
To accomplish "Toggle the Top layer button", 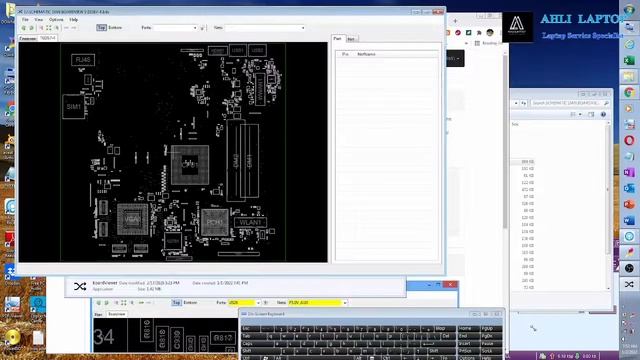I will click(x=101, y=27).
